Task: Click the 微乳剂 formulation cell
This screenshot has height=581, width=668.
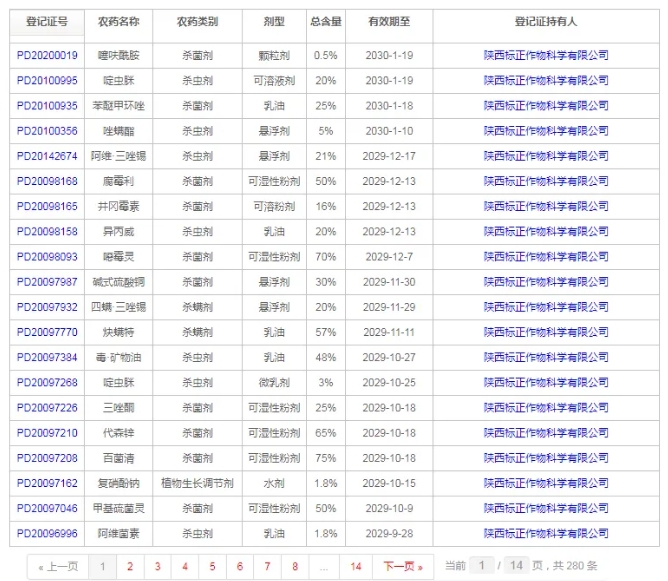Action: click(274, 382)
